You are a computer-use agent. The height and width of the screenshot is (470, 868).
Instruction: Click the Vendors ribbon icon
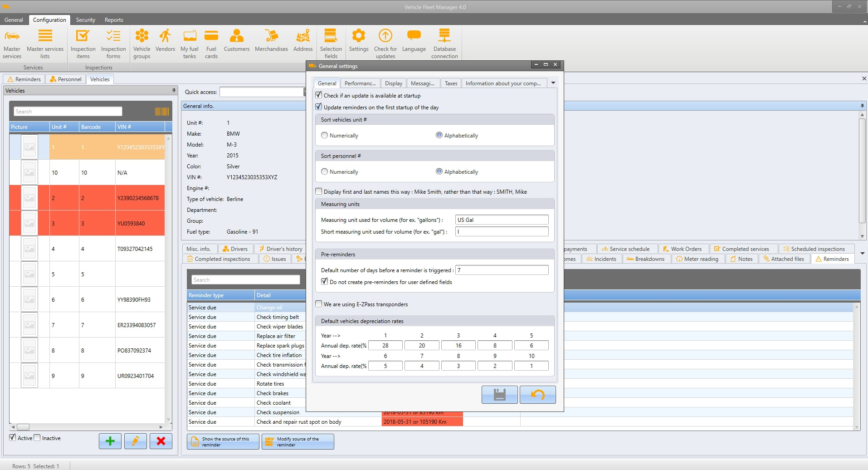[x=165, y=41]
